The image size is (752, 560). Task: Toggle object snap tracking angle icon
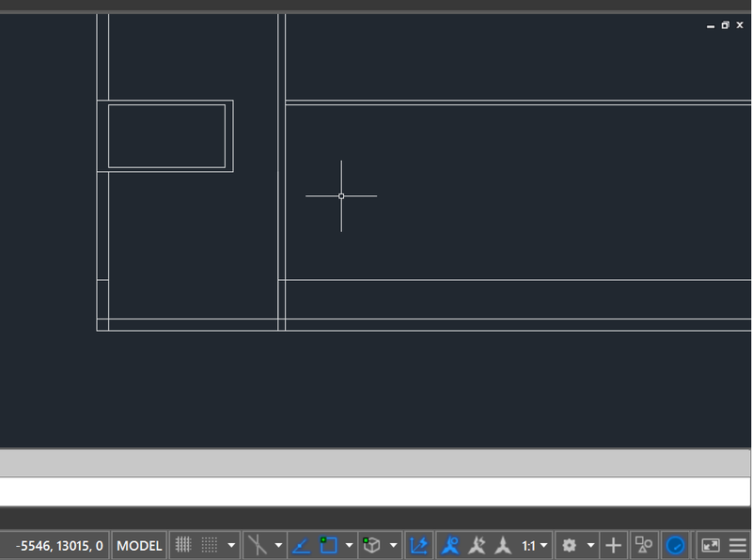[302, 545]
